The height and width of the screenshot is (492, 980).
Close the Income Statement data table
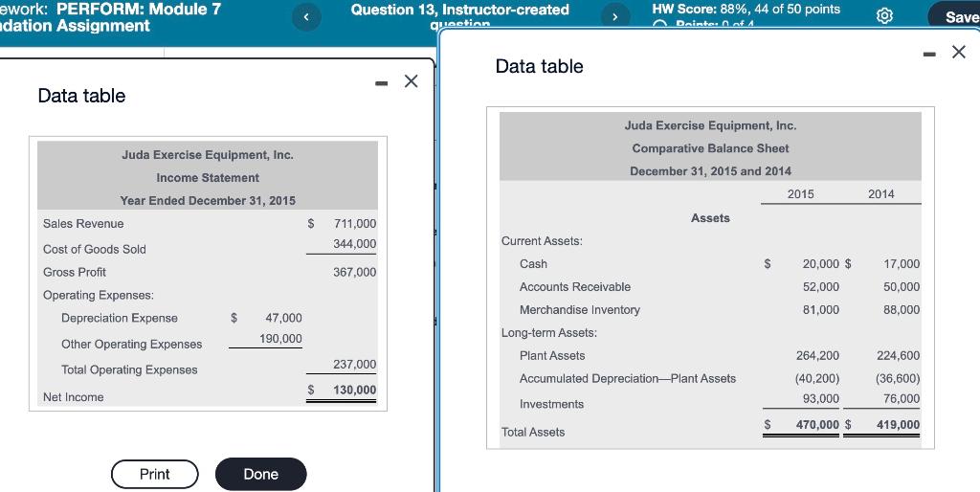[411, 81]
